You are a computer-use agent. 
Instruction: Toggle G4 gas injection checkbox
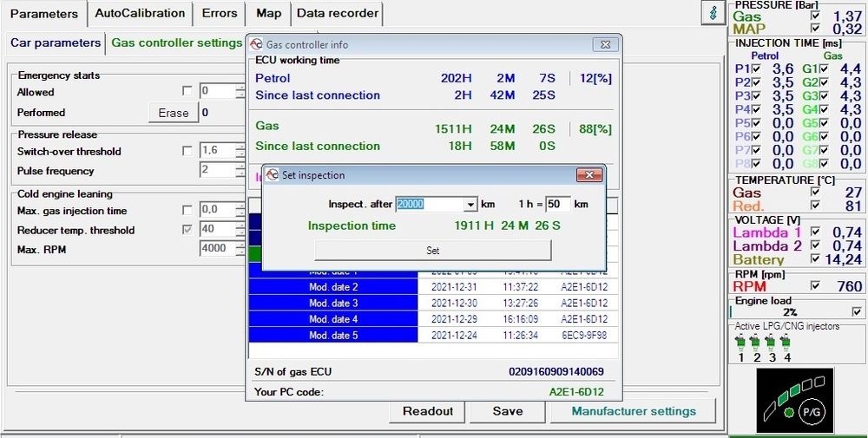point(825,109)
